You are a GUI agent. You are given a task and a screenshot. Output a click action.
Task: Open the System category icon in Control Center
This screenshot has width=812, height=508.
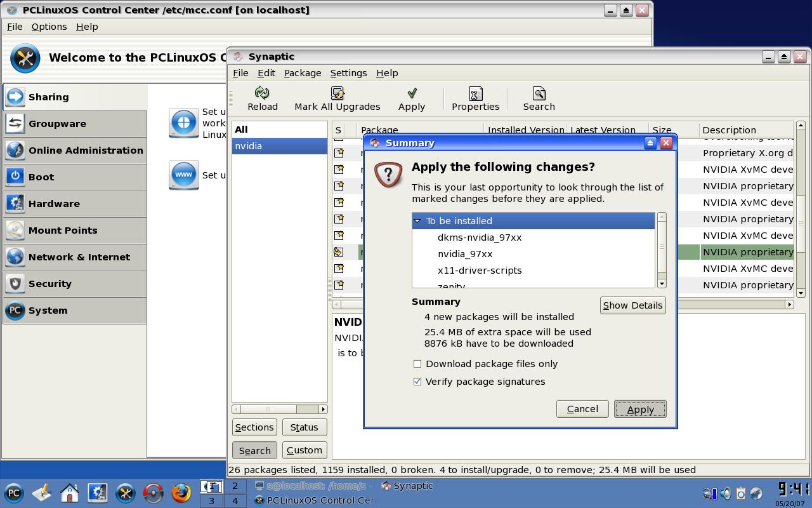(15, 311)
